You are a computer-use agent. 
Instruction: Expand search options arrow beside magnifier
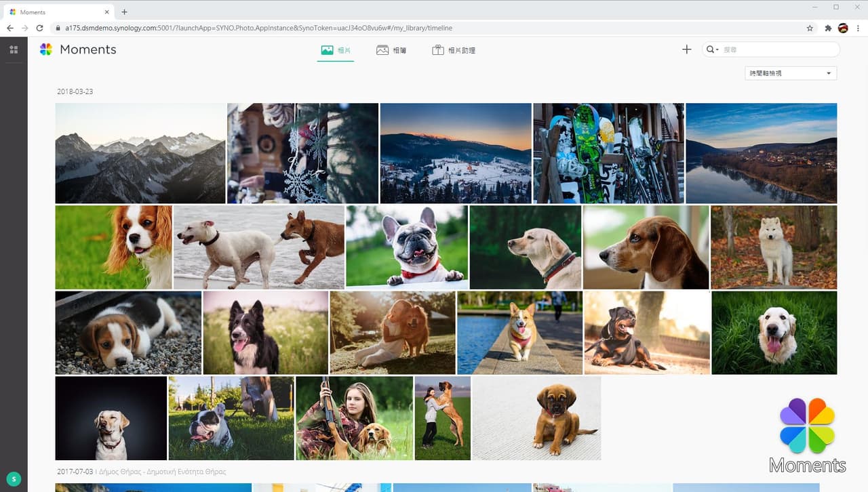(x=717, y=49)
